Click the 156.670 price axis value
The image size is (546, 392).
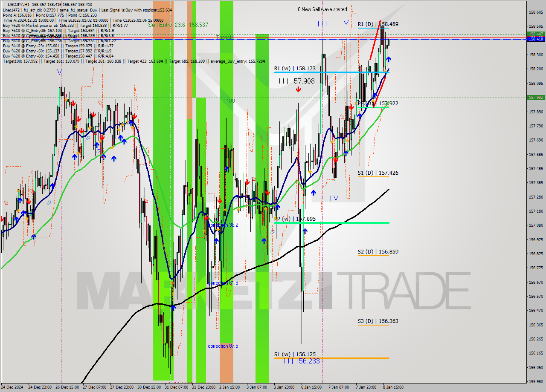pyautogui.click(x=536, y=282)
